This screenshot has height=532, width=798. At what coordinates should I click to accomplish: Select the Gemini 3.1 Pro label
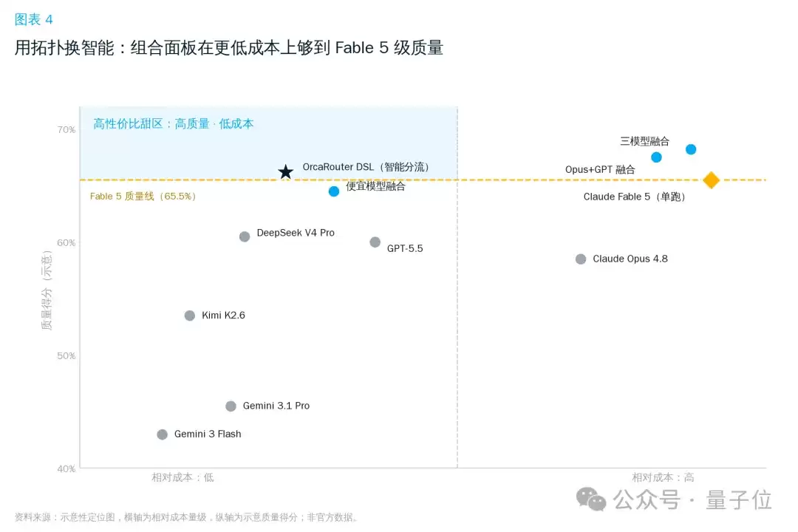pyautogui.click(x=276, y=406)
